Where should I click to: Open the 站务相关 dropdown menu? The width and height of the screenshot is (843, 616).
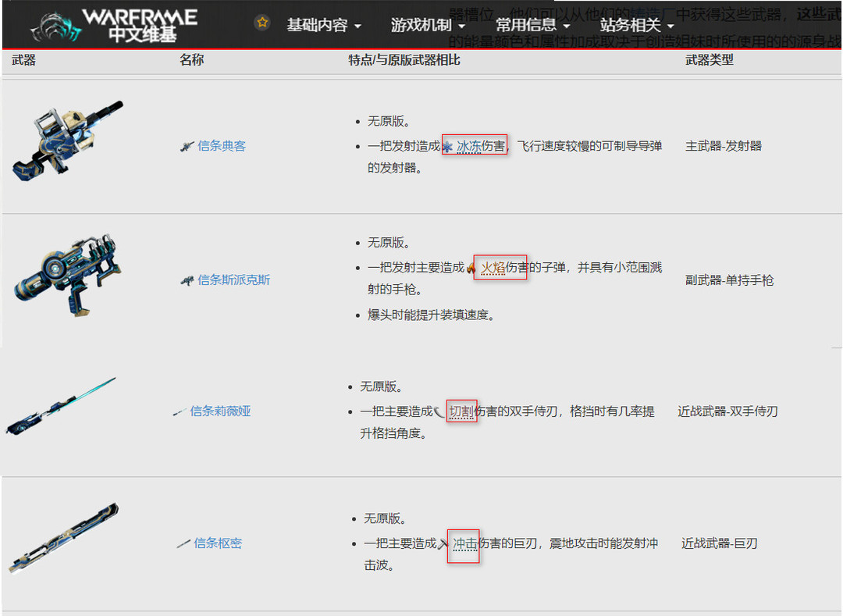(x=637, y=25)
